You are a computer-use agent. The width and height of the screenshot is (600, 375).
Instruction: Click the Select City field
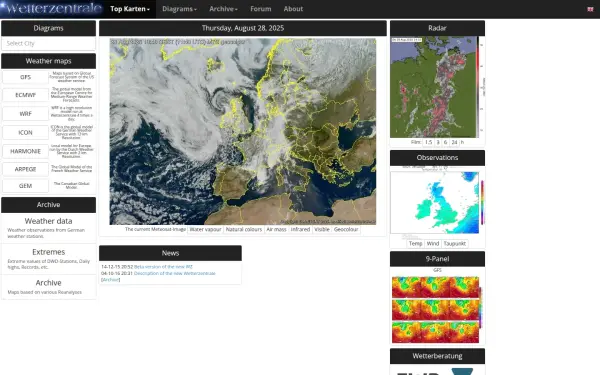click(48, 44)
